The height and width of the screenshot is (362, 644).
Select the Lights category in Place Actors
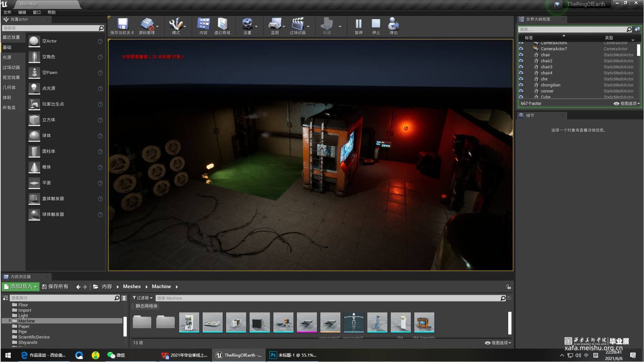click(x=7, y=57)
